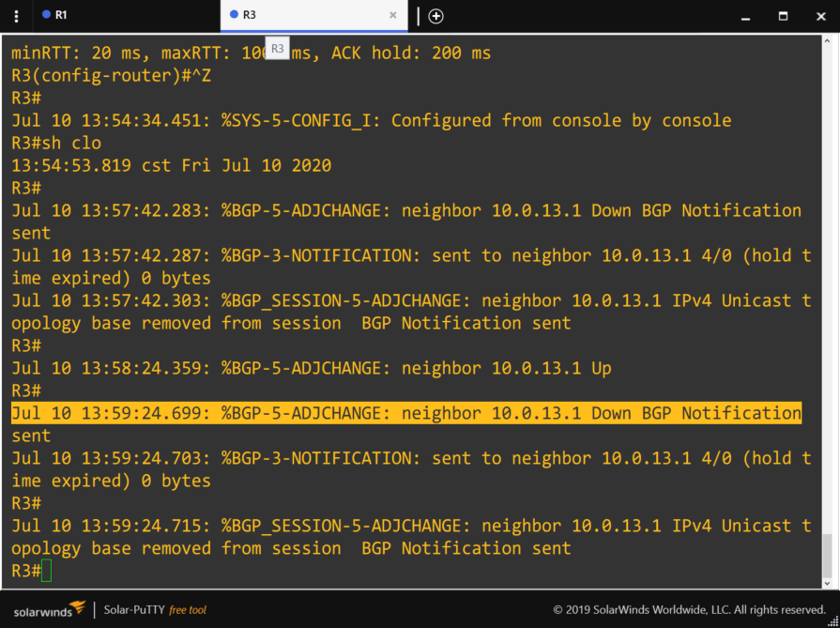The width and height of the screenshot is (840, 628).
Task: Place cursor at the final R3# prompt
Action: pyautogui.click(x=46, y=571)
